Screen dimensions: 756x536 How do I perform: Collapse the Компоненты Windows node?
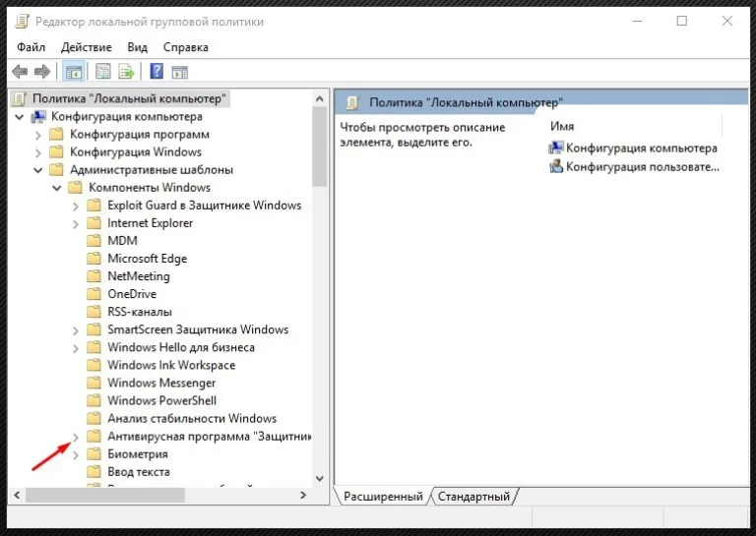tap(57, 188)
